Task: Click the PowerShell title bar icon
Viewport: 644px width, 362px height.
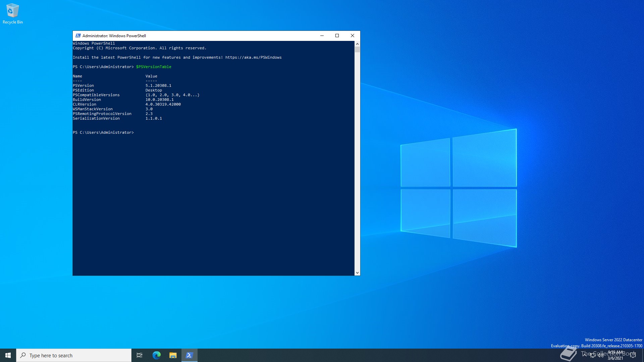Action: tap(78, 36)
